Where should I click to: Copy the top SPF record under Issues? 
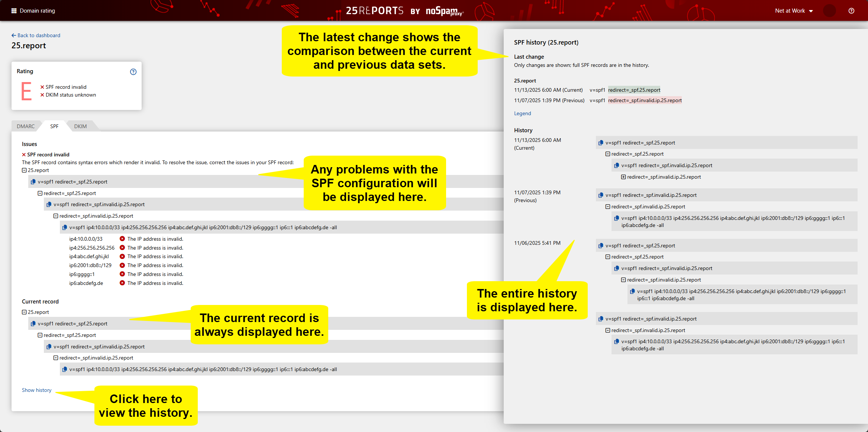(33, 182)
